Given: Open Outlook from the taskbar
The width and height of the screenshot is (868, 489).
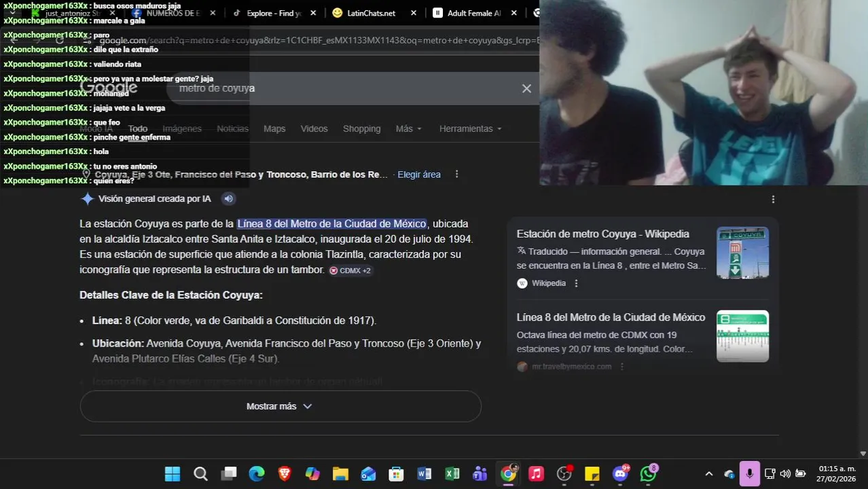Looking at the screenshot, I should point(368,473).
